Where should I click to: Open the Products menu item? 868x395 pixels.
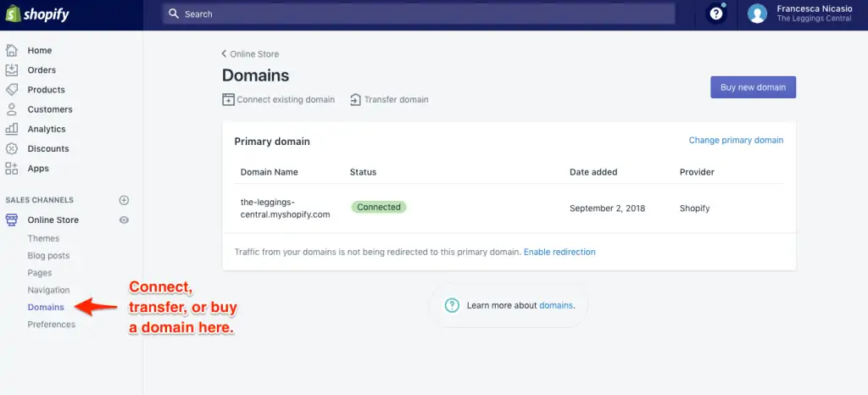pos(46,90)
